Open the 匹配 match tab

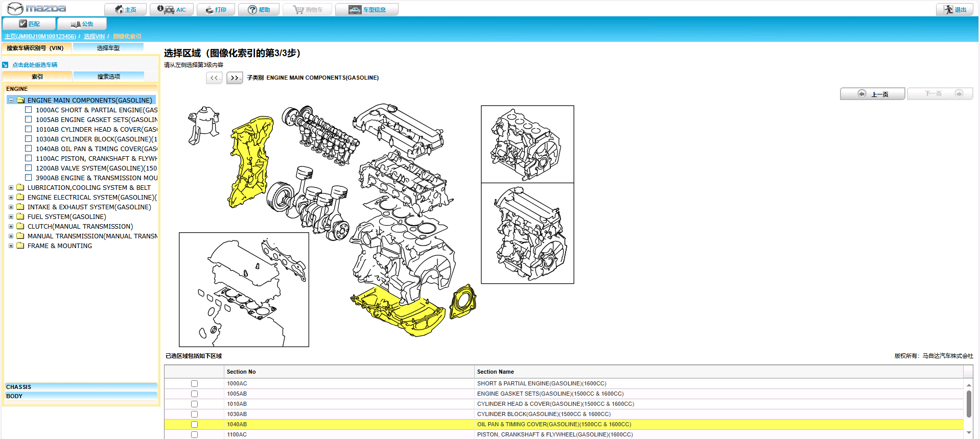point(29,24)
